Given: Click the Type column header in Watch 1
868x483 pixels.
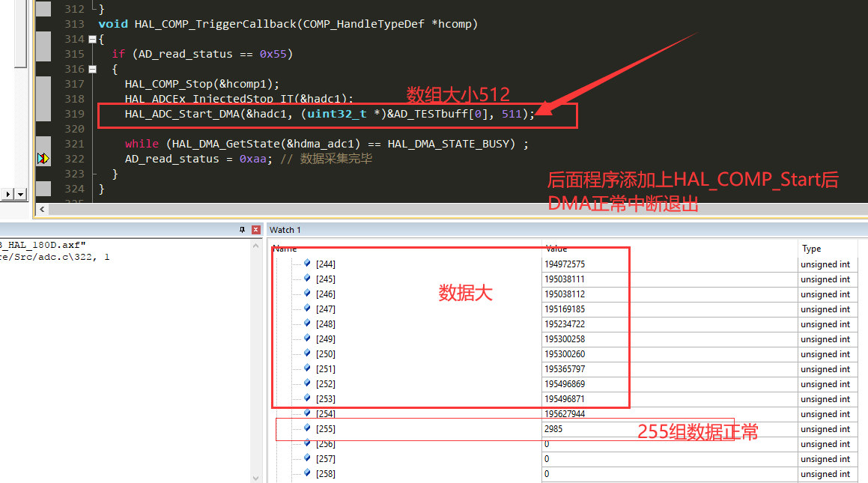Looking at the screenshot, I should pos(811,249).
